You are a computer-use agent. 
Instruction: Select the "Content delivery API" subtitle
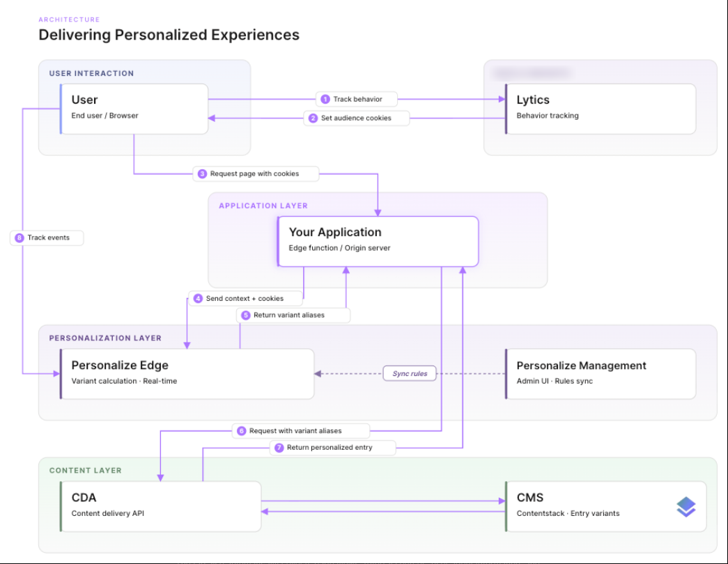click(x=108, y=513)
